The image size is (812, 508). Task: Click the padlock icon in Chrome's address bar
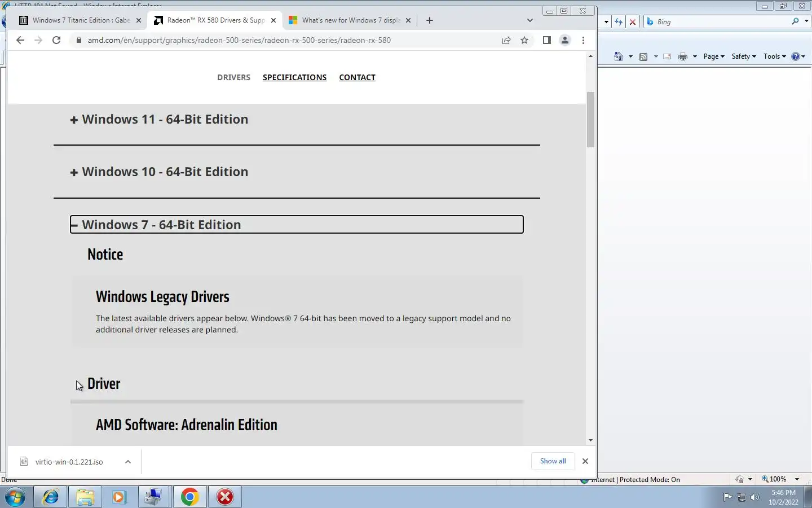click(x=78, y=40)
